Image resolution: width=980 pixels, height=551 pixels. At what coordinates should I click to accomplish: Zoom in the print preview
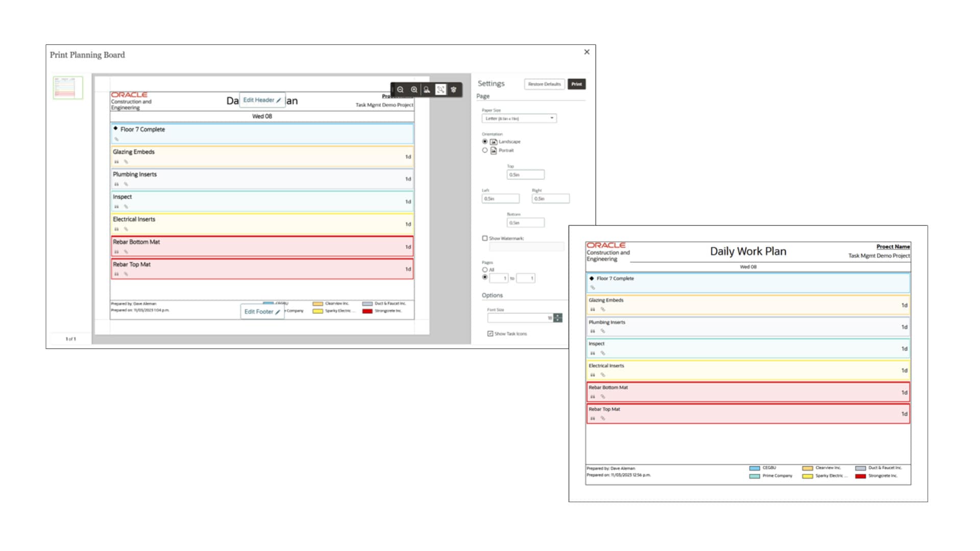click(x=414, y=90)
